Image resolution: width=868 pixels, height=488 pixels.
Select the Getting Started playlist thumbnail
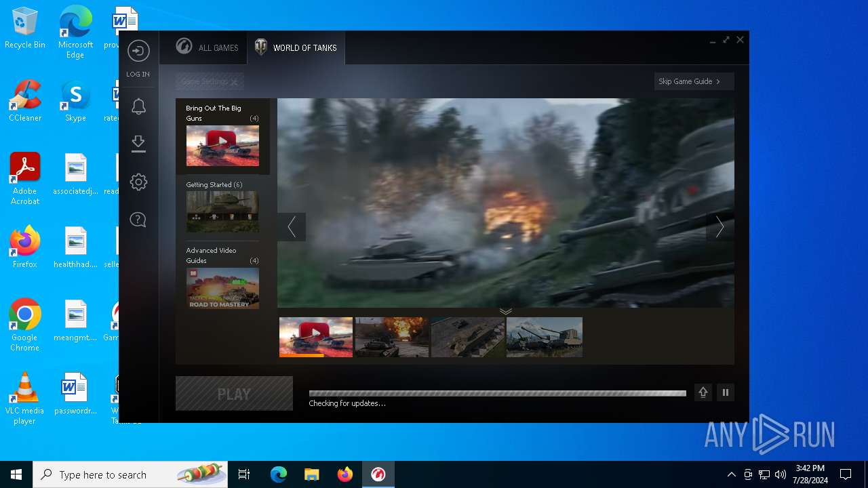pos(222,211)
